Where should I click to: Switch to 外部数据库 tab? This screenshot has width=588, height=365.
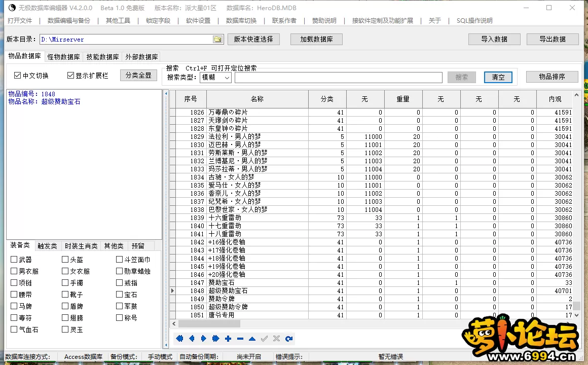[141, 57]
